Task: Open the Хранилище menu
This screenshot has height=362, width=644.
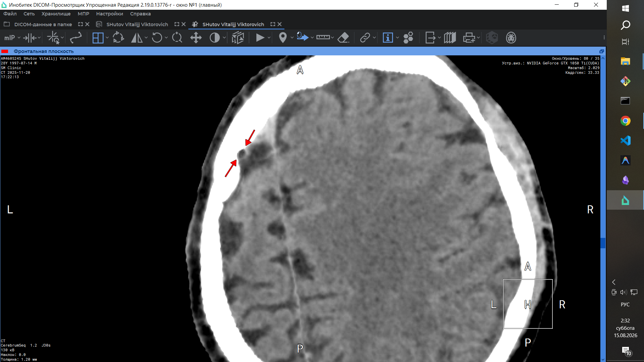Action: click(x=56, y=14)
